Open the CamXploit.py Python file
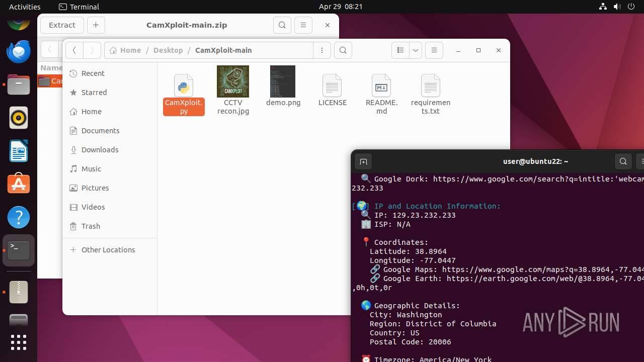Viewport: 644px width, 362px height. 184,94
